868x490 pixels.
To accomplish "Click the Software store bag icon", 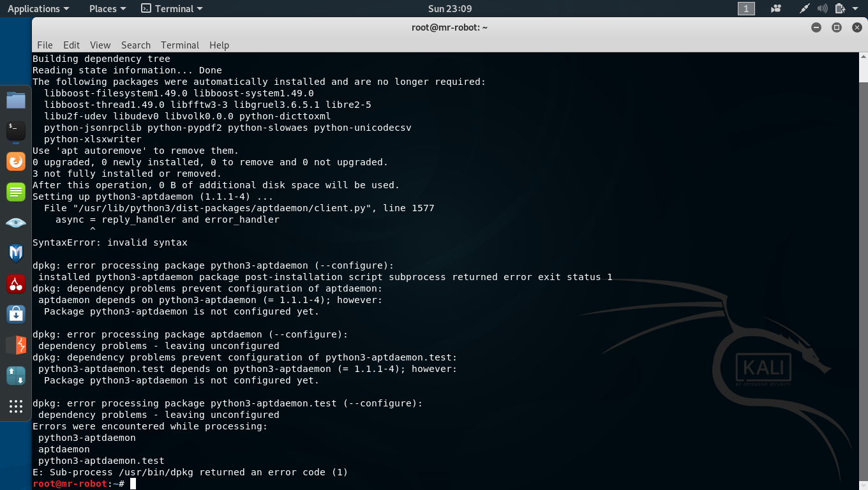I will click(16, 315).
